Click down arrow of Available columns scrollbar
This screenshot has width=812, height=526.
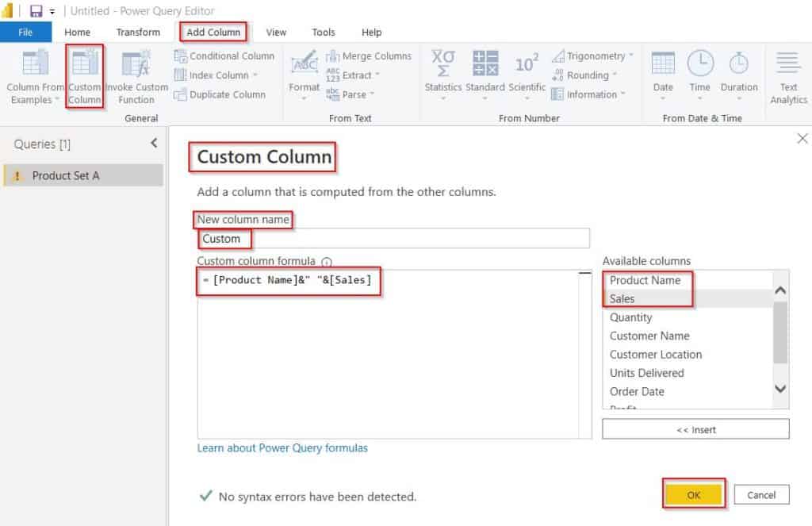point(780,389)
